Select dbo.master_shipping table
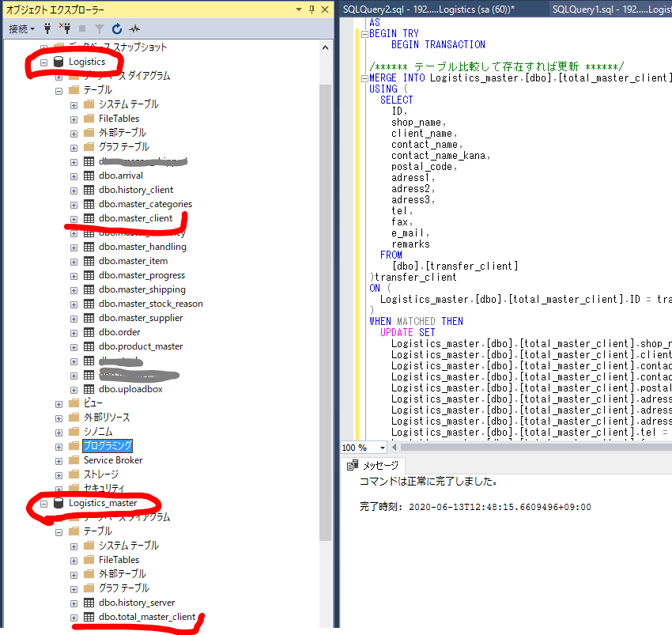Viewport: 672px width, 635px height. point(142,289)
